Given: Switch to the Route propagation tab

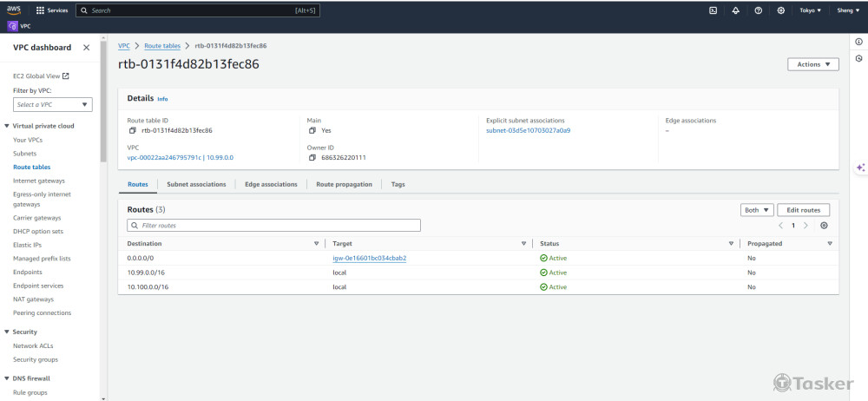Looking at the screenshot, I should coord(344,184).
